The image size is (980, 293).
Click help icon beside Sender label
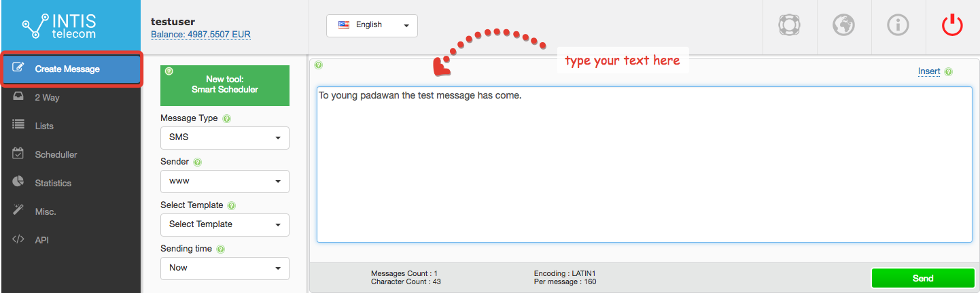[x=198, y=162]
